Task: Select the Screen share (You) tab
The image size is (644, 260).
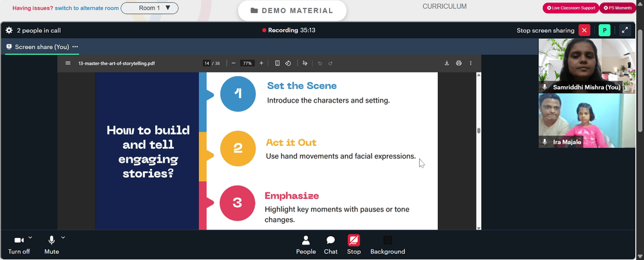Action: [x=42, y=47]
